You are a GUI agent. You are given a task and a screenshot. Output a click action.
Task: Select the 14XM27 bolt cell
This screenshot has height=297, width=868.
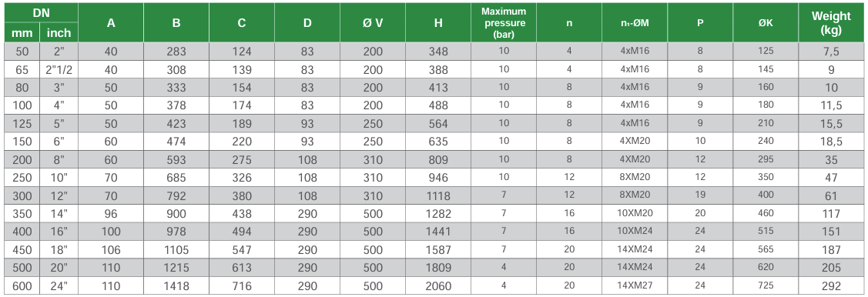click(x=635, y=286)
